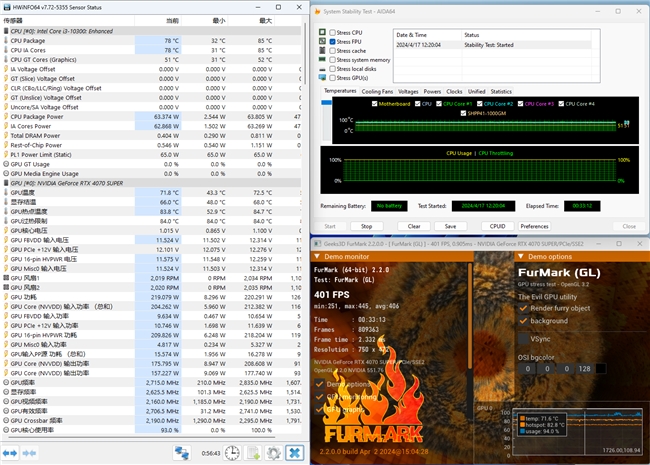This screenshot has height=465, width=650.
Task: Open the Powers tab in AIDA64
Action: click(x=432, y=92)
